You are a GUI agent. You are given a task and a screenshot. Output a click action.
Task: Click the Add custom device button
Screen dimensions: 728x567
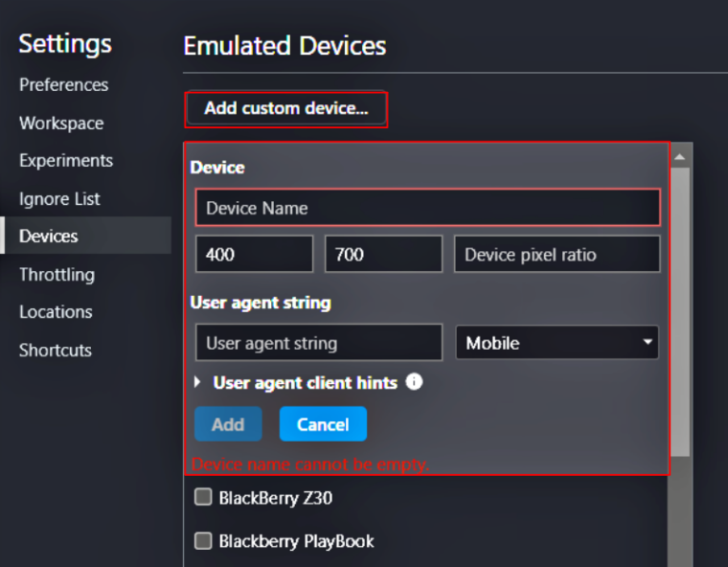(285, 108)
